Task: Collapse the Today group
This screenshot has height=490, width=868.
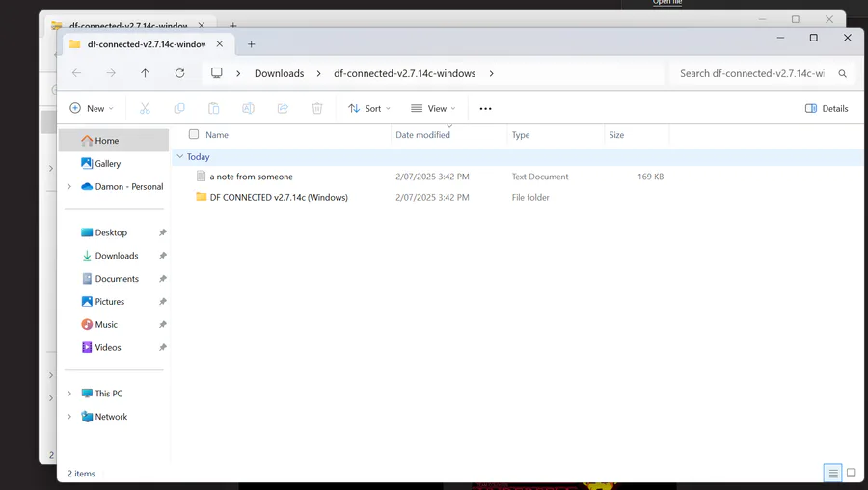Action: pos(180,156)
